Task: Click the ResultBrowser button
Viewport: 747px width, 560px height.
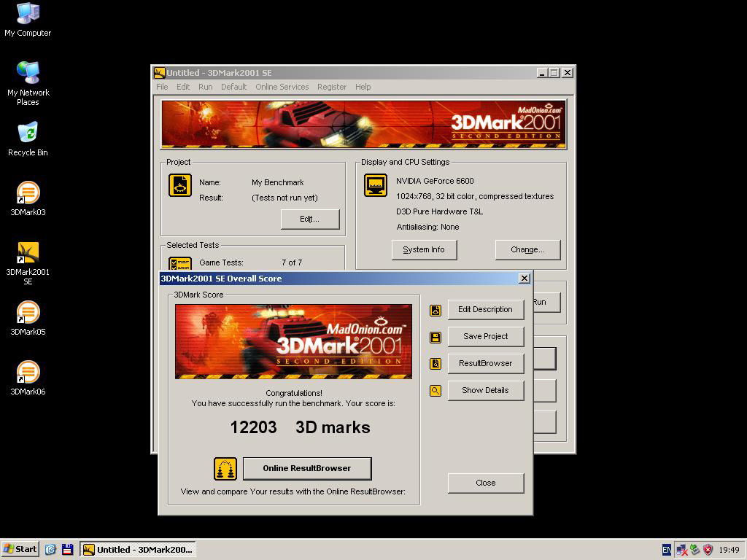Action: point(485,363)
